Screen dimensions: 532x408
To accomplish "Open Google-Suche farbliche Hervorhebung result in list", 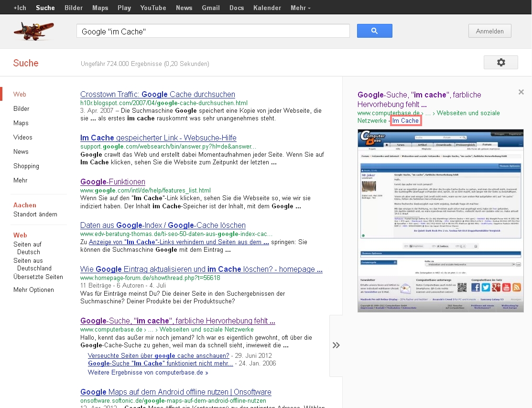I will pyautogui.click(x=177, y=321).
